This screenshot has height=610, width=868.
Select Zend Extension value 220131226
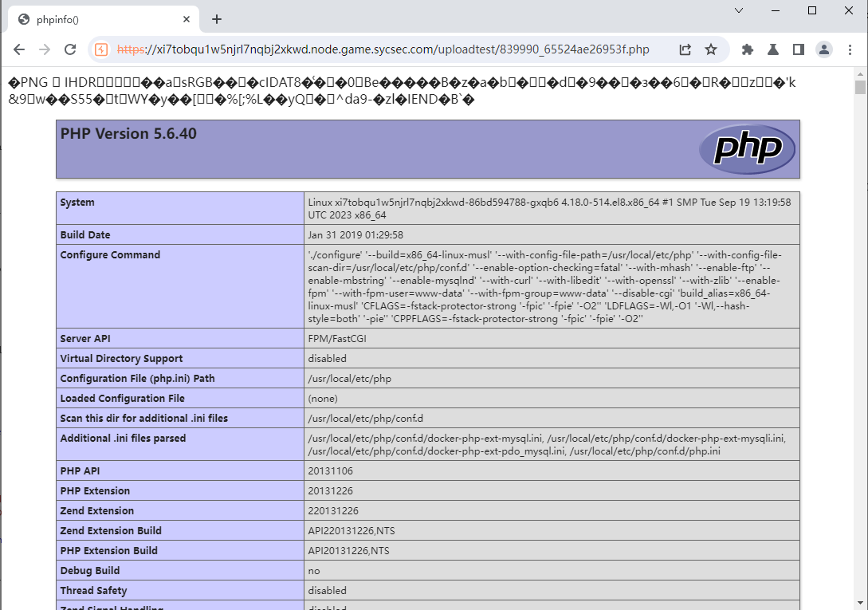point(333,511)
